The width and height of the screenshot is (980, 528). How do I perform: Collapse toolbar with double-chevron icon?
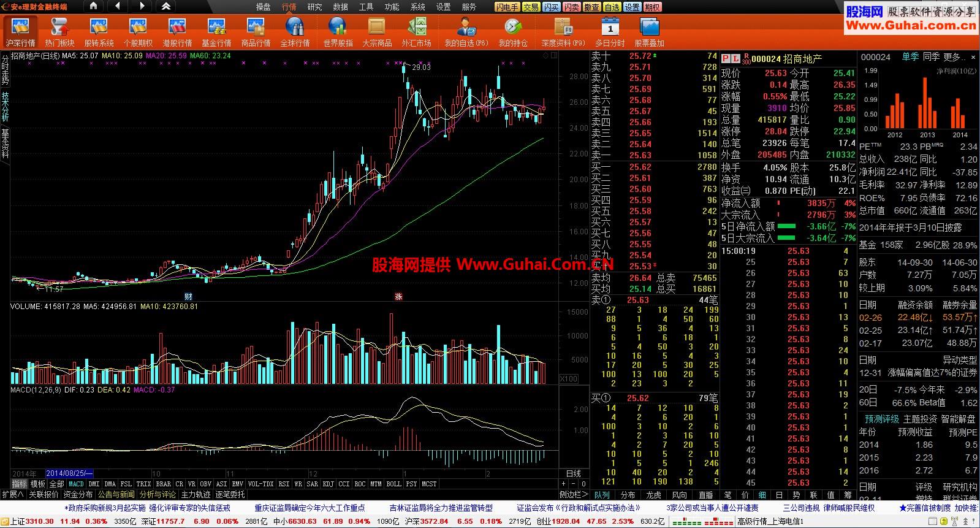click(166, 7)
